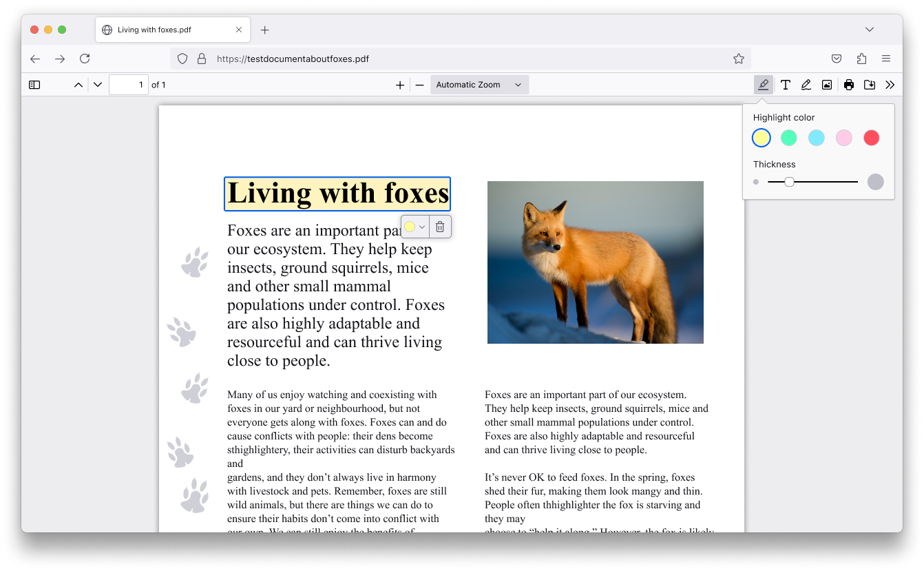Viewport: 924px width, 571px height.
Task: Select the Draw ink tool
Action: pos(806,84)
